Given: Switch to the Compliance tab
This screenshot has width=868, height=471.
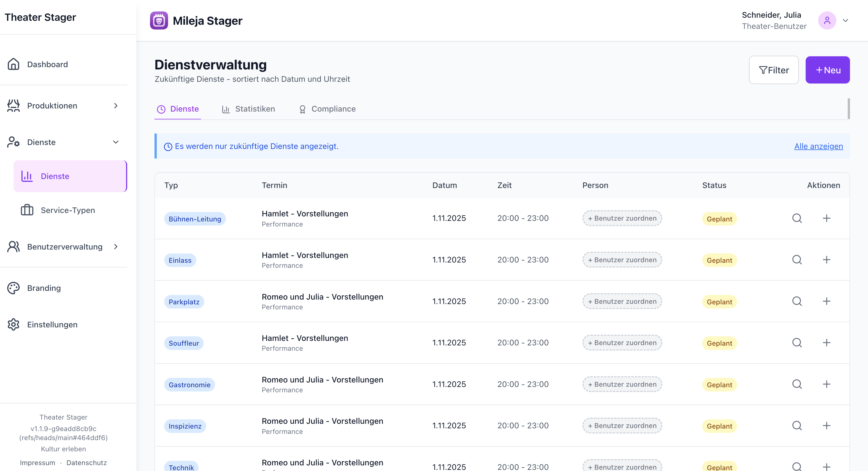Looking at the screenshot, I should 327,109.
